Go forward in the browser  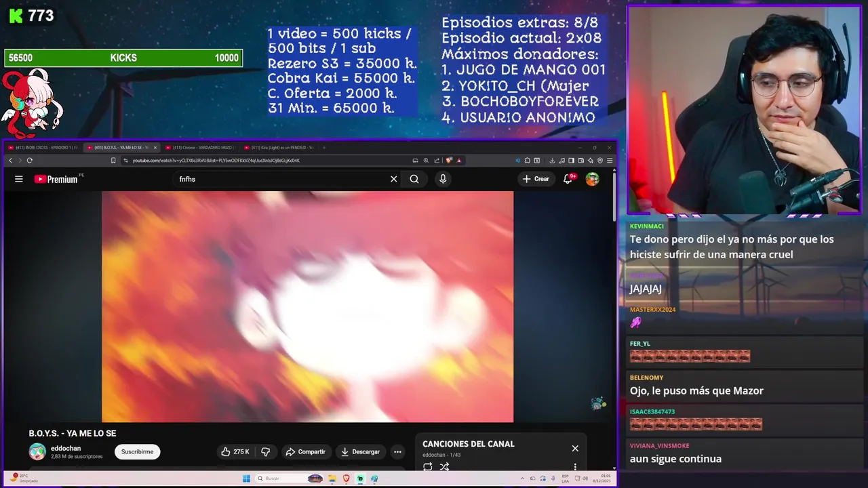click(20, 161)
